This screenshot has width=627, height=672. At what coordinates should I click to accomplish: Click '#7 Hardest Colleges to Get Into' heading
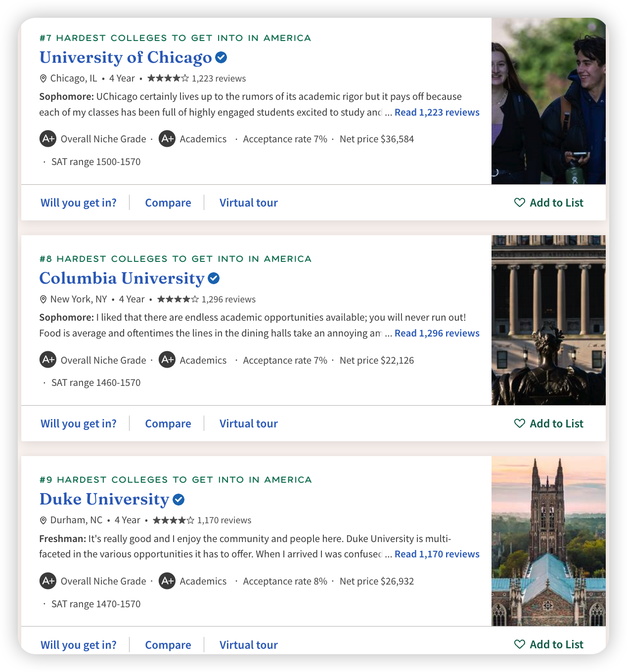[x=176, y=38]
